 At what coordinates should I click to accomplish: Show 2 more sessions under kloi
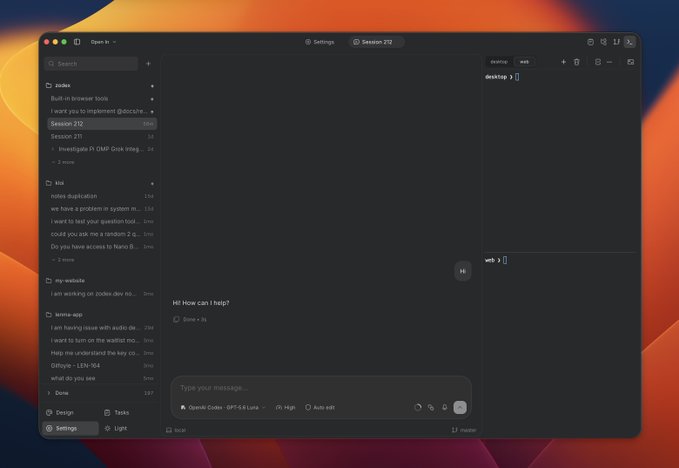pos(64,260)
